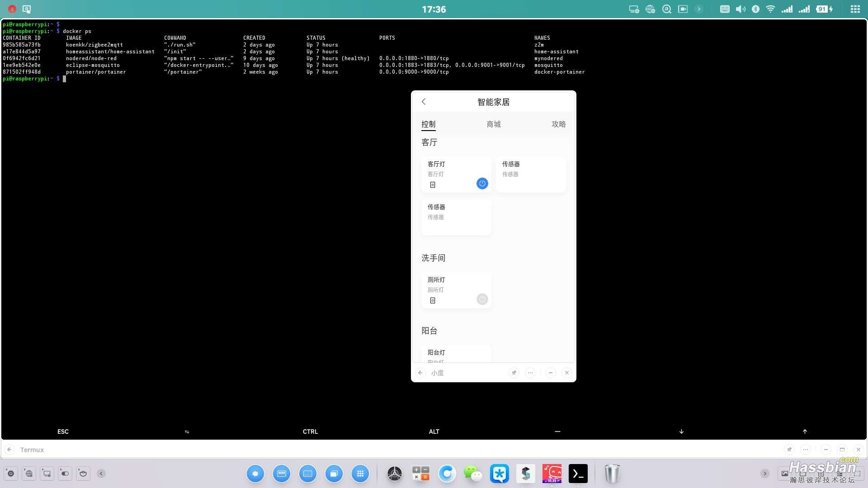Click the 小度 window back arrow
Viewport: 868px width, 488px height.
click(x=420, y=373)
